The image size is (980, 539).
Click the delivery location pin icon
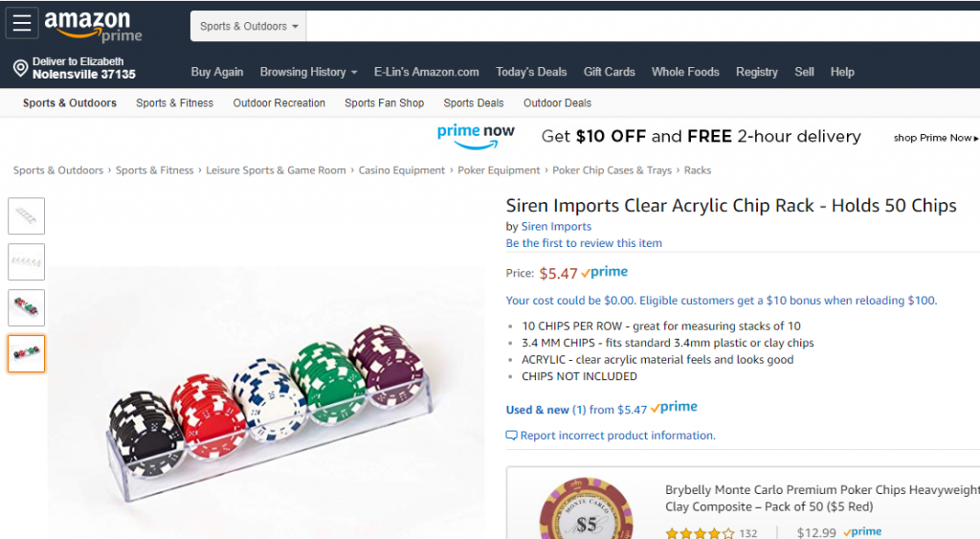pyautogui.click(x=20, y=68)
